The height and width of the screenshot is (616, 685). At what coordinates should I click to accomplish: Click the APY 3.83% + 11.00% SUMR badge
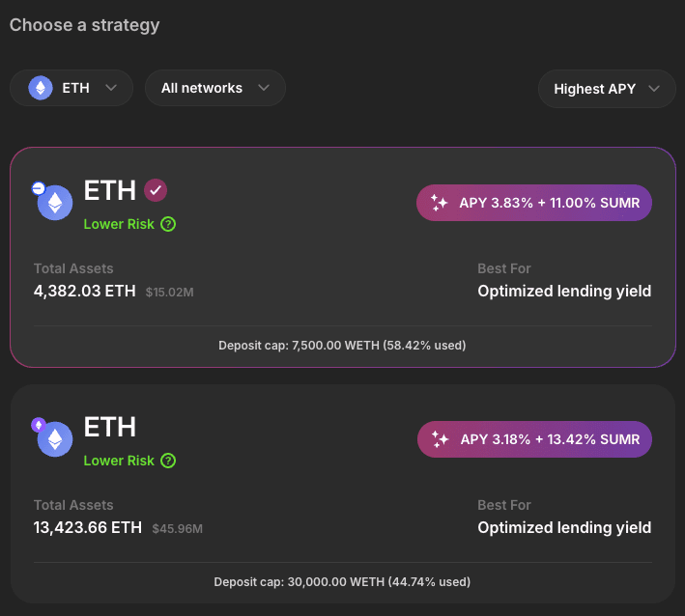[x=534, y=203]
